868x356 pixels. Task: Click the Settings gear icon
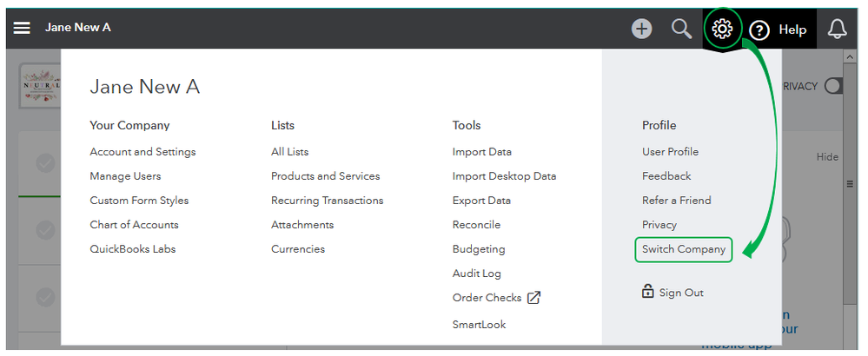(x=722, y=29)
